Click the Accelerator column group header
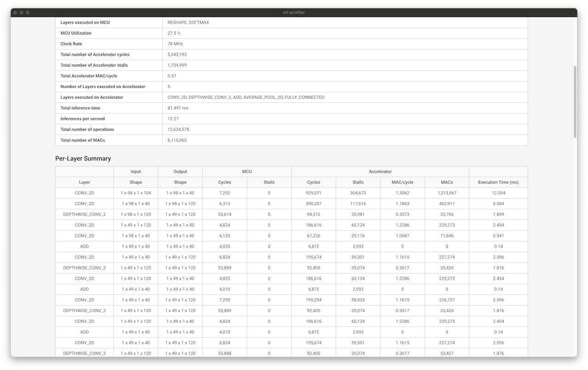This screenshot has width=588, height=370. point(380,171)
